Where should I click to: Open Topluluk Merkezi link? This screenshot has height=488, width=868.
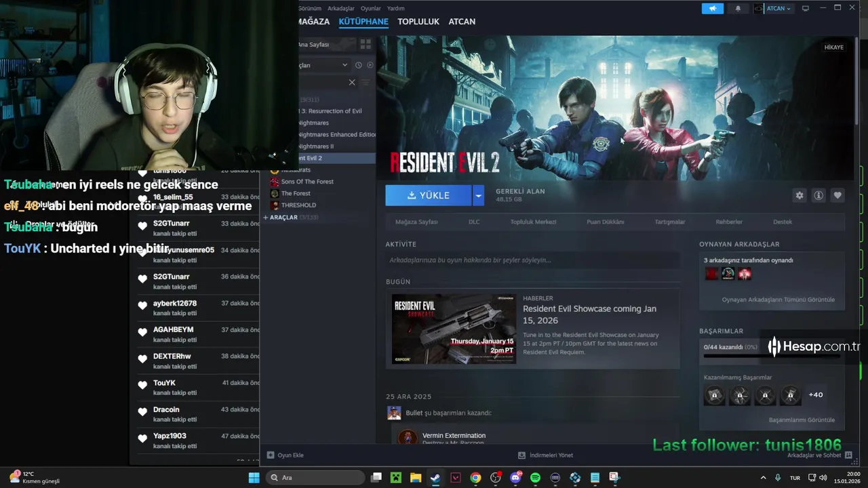[533, 222]
